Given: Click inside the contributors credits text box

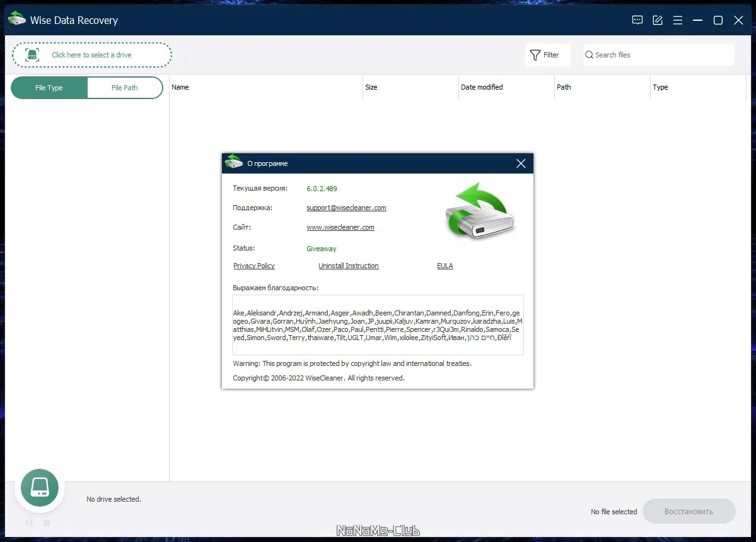Looking at the screenshot, I should [378, 325].
